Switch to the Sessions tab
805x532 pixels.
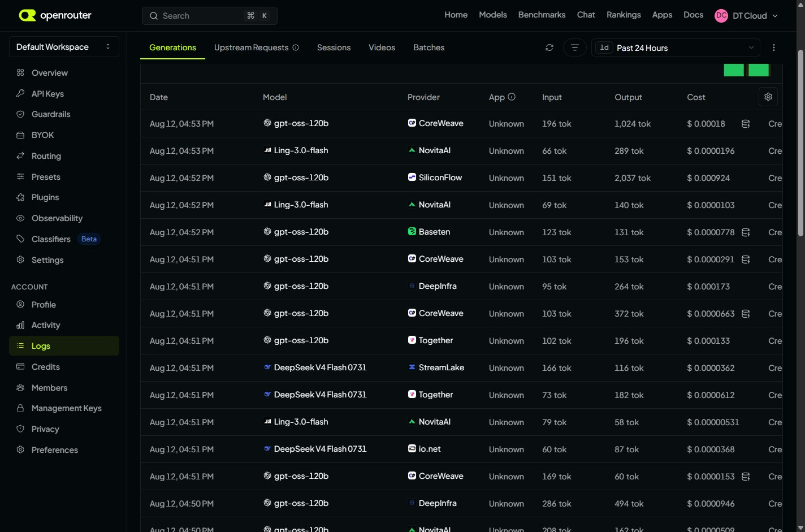point(334,47)
